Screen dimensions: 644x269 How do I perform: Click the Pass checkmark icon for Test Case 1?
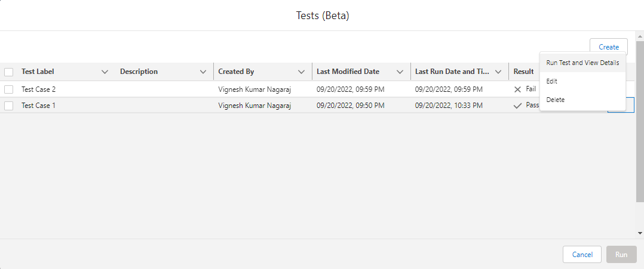point(517,106)
